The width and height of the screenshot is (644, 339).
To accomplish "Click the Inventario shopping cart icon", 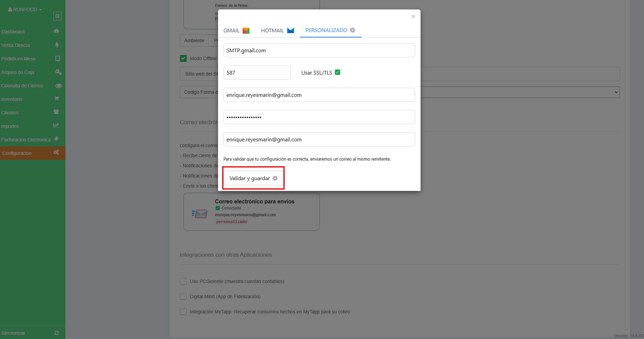I will click(57, 98).
